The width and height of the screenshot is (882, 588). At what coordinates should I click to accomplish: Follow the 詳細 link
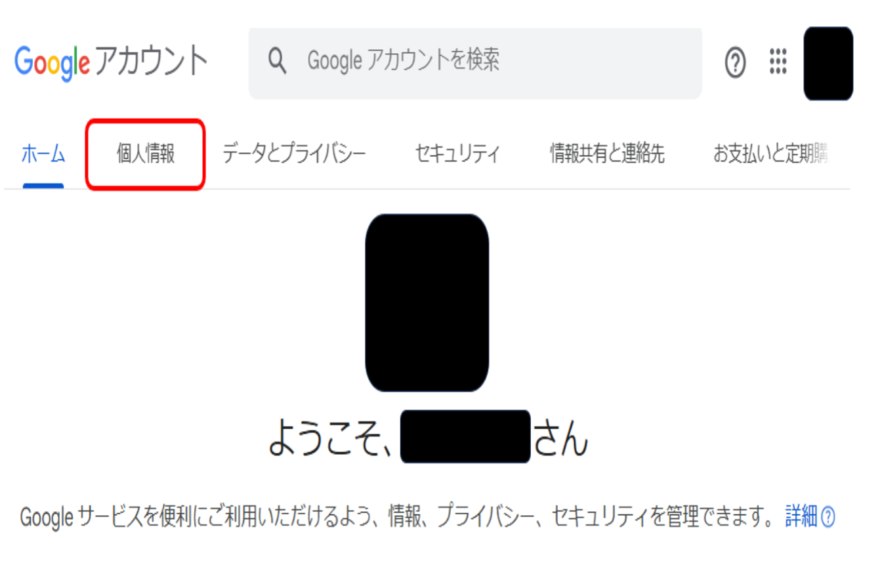[801, 517]
